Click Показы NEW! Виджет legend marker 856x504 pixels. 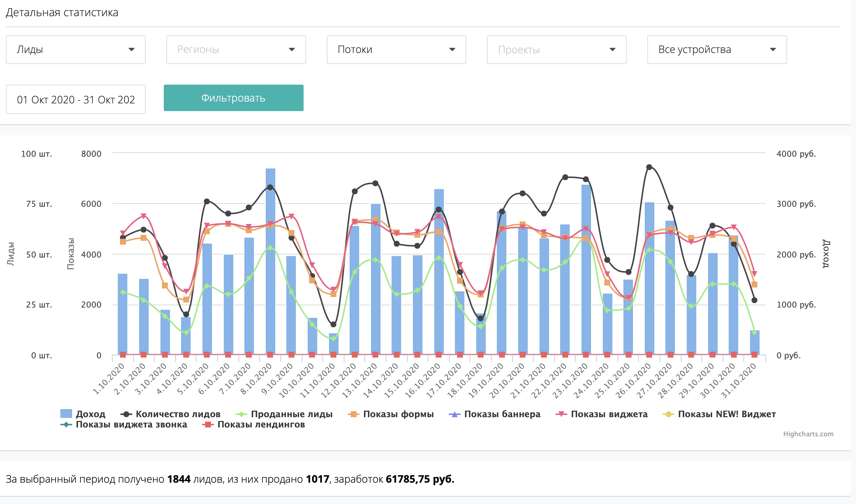pyautogui.click(x=668, y=414)
